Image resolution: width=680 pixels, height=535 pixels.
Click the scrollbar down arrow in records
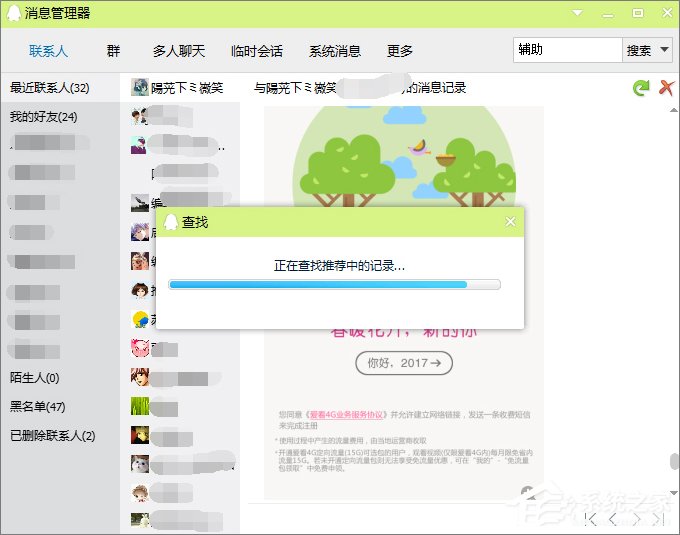tap(673, 493)
